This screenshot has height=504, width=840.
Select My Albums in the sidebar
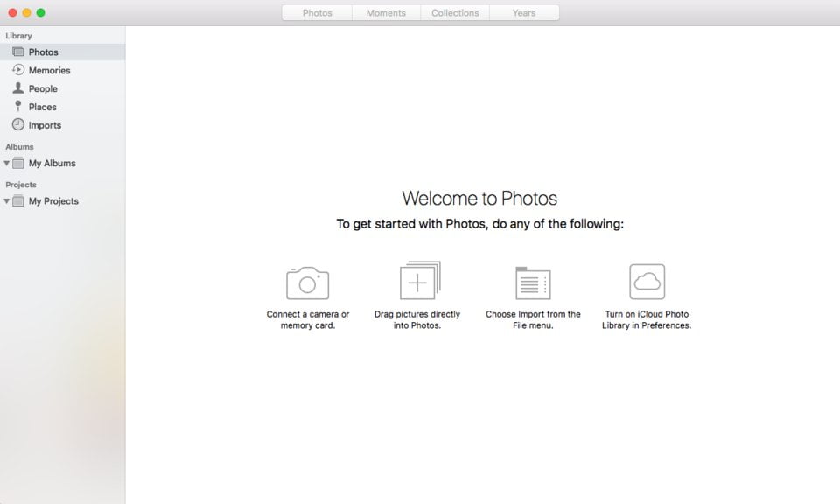coord(63,163)
